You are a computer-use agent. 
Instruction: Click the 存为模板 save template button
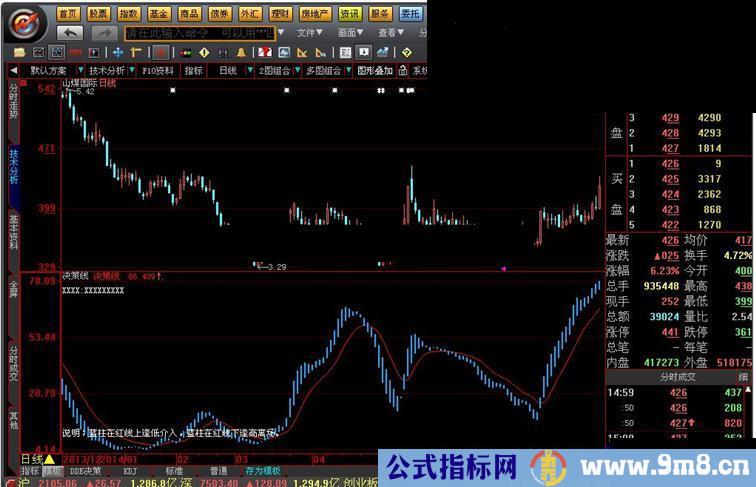click(x=262, y=470)
